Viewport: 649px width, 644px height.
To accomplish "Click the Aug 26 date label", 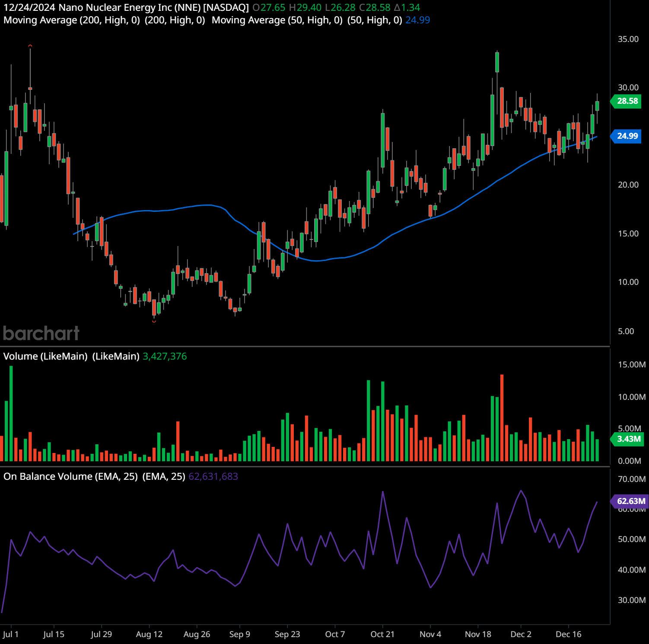I will coord(197,634).
